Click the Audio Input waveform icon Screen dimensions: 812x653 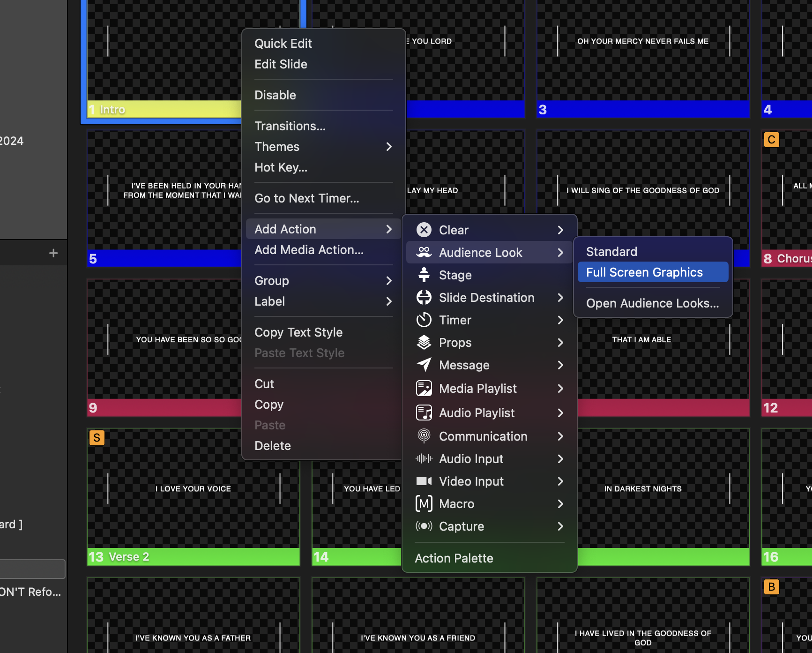424,458
